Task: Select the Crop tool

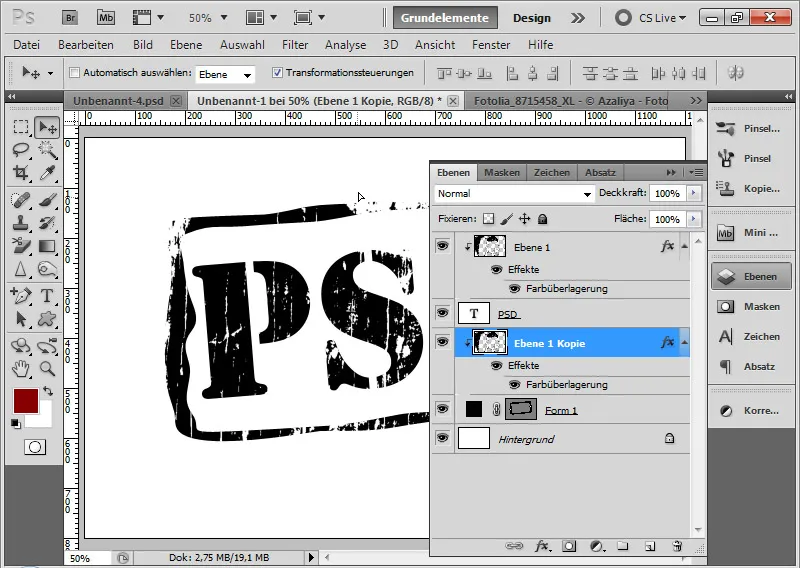Action: (21, 172)
